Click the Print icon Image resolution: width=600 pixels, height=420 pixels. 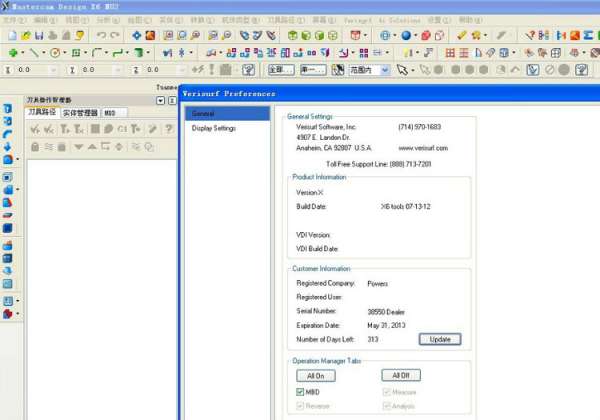tap(52, 36)
